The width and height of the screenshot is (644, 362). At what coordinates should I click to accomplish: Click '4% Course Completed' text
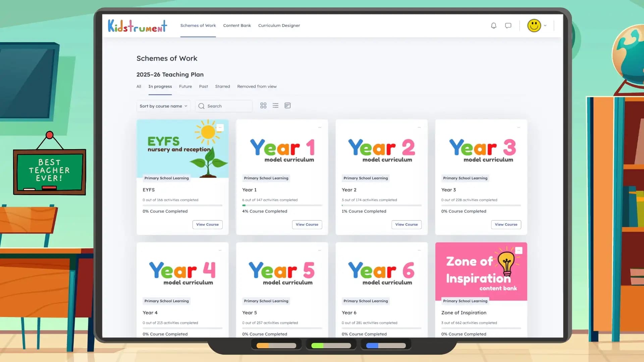(x=265, y=211)
